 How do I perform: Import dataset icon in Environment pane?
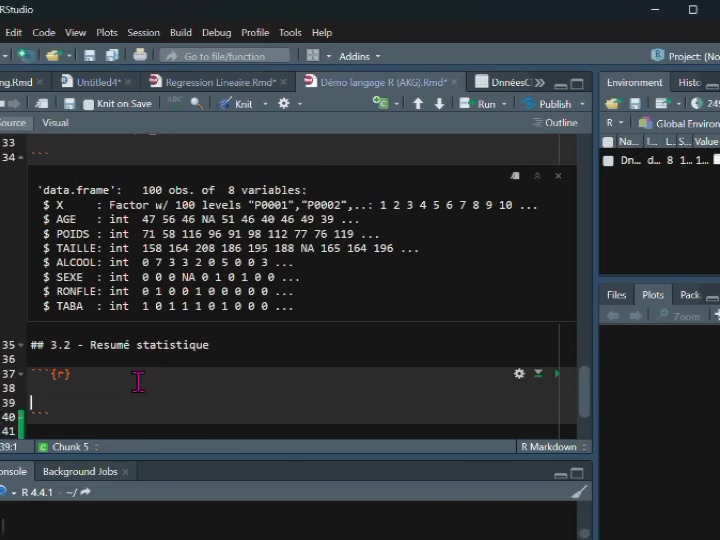661,104
